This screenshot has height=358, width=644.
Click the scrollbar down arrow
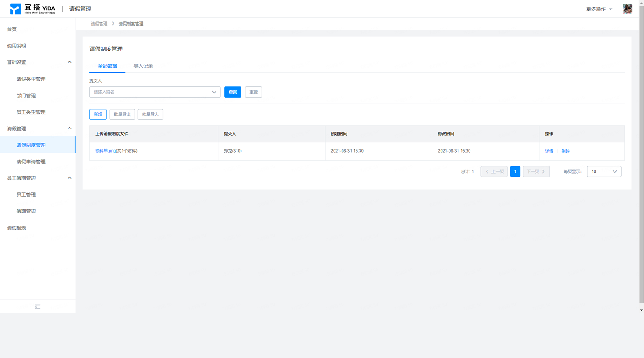coord(641,310)
